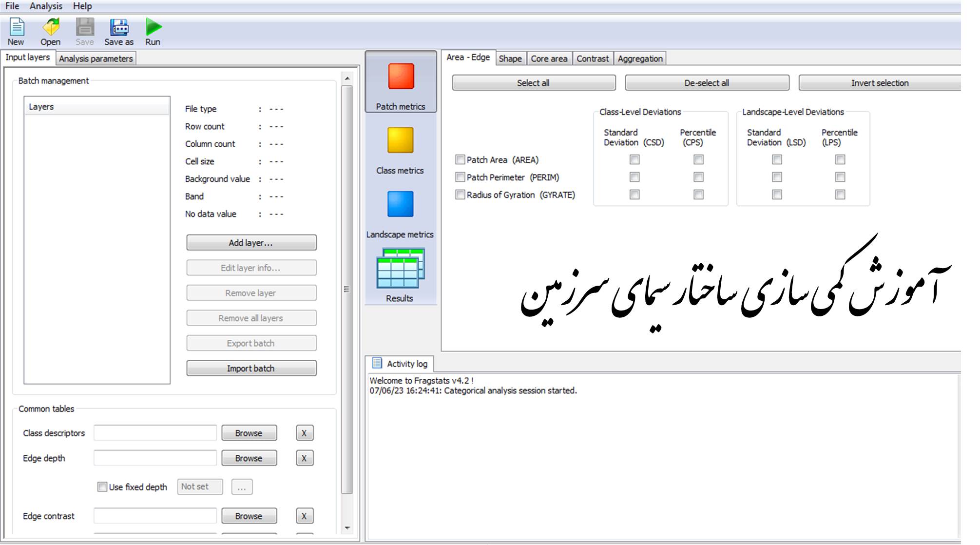This screenshot has height=545, width=980.
Task: Click the Class descriptors input field
Action: click(x=155, y=433)
